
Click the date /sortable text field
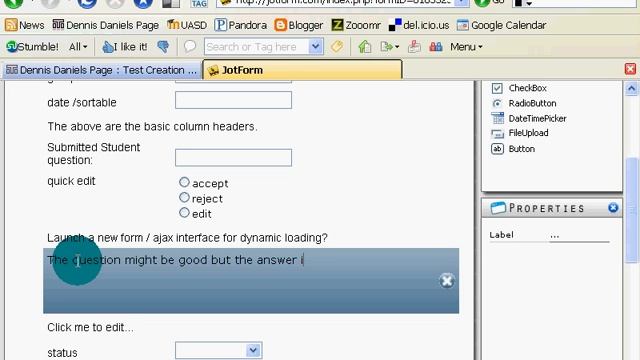point(233,100)
